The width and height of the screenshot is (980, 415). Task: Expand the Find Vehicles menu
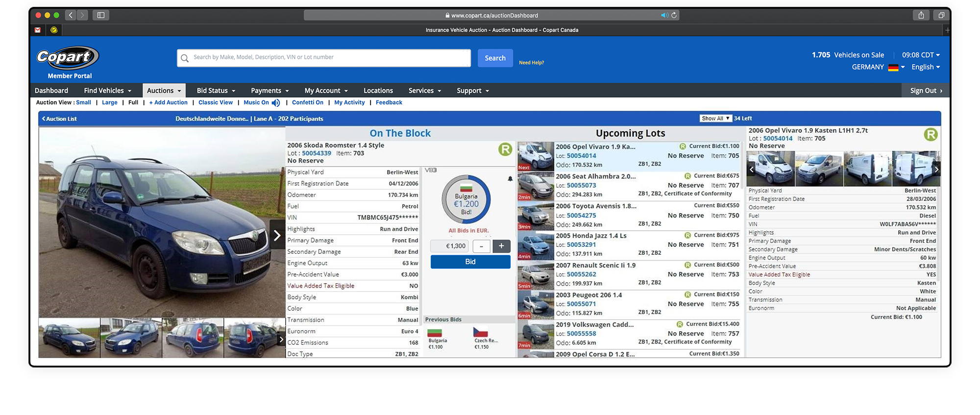[108, 91]
